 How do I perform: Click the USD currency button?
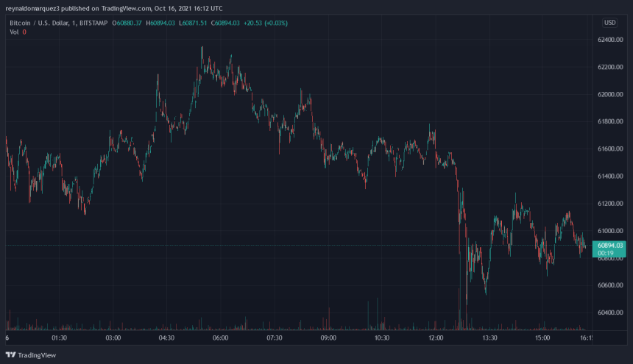click(x=609, y=23)
